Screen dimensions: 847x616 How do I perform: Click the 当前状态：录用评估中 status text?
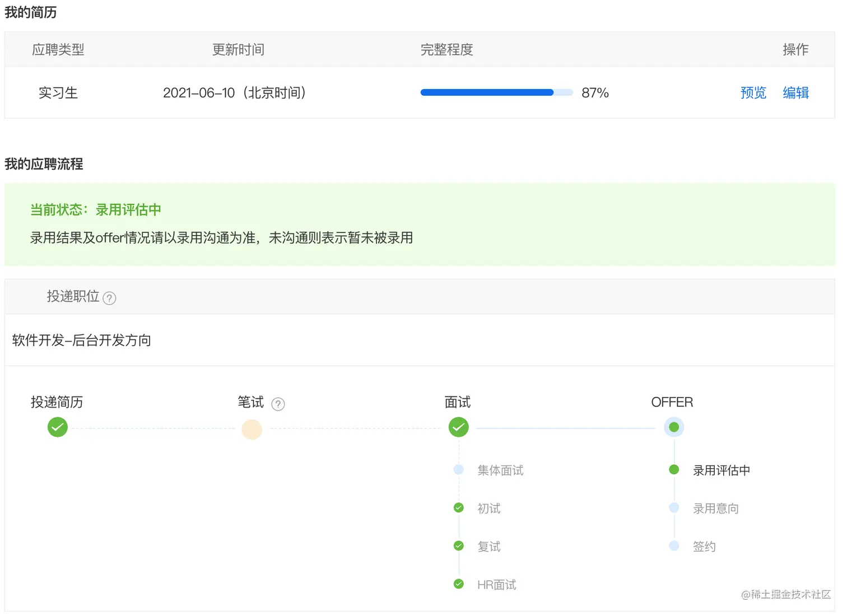click(x=96, y=210)
